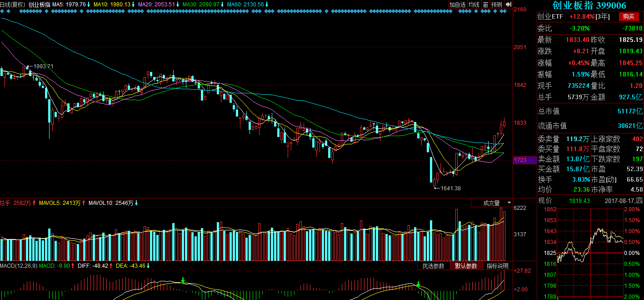This screenshot has height=300, width=644.
Task: Click the 日线(复权) period label
Action: [13, 5]
